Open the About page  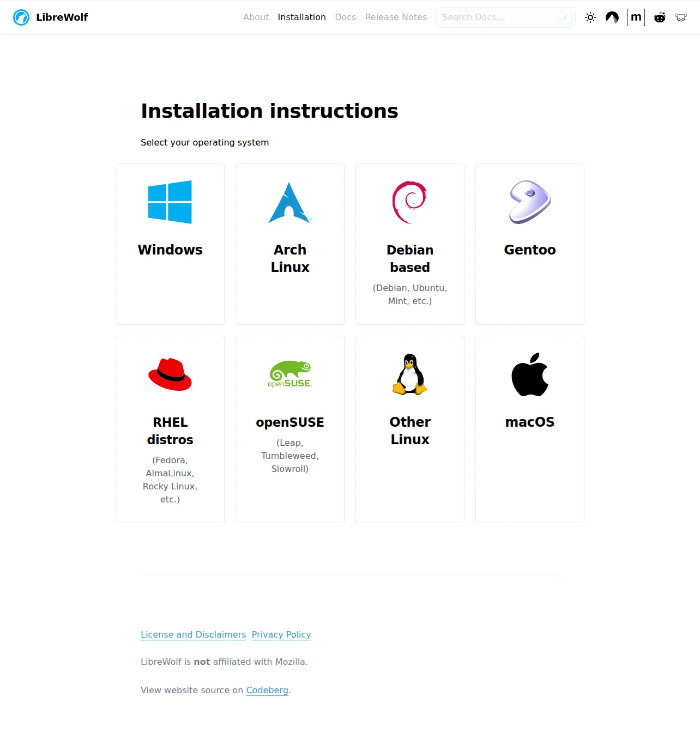pos(256,17)
